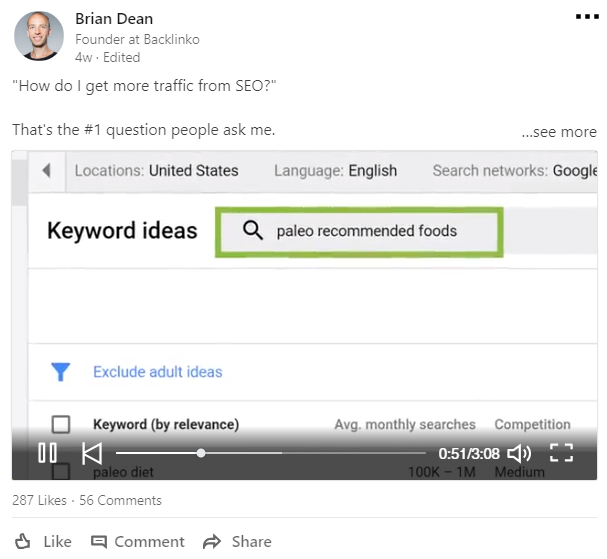Sort by 'Keyword (by relevance)' column header

166,424
